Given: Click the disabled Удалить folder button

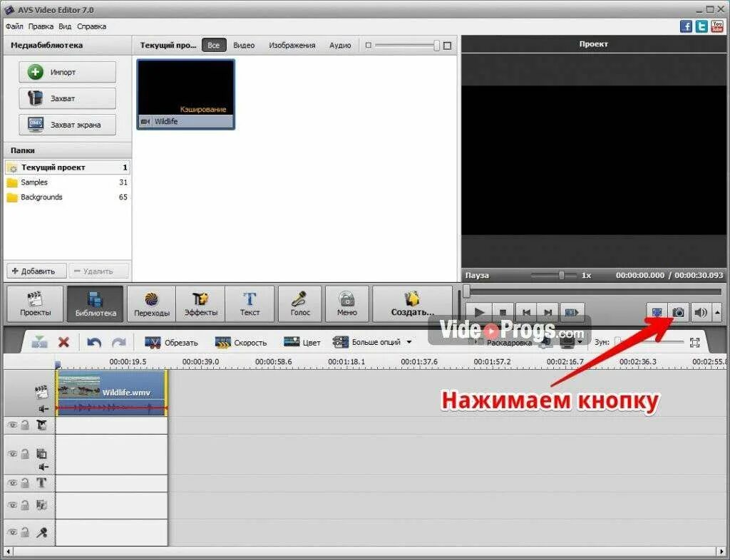Looking at the screenshot, I should coord(98,271).
